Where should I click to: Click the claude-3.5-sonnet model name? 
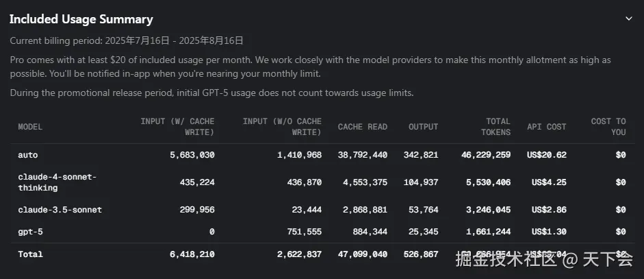[x=60, y=210]
